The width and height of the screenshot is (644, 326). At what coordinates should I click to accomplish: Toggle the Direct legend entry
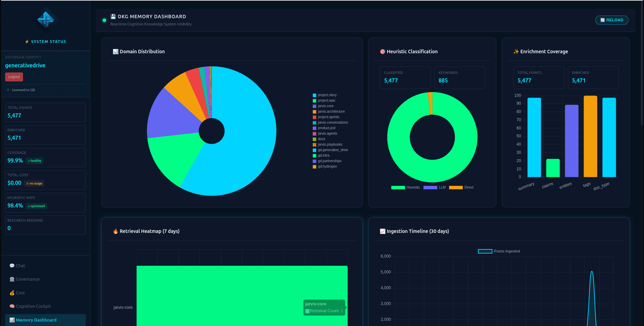461,188
